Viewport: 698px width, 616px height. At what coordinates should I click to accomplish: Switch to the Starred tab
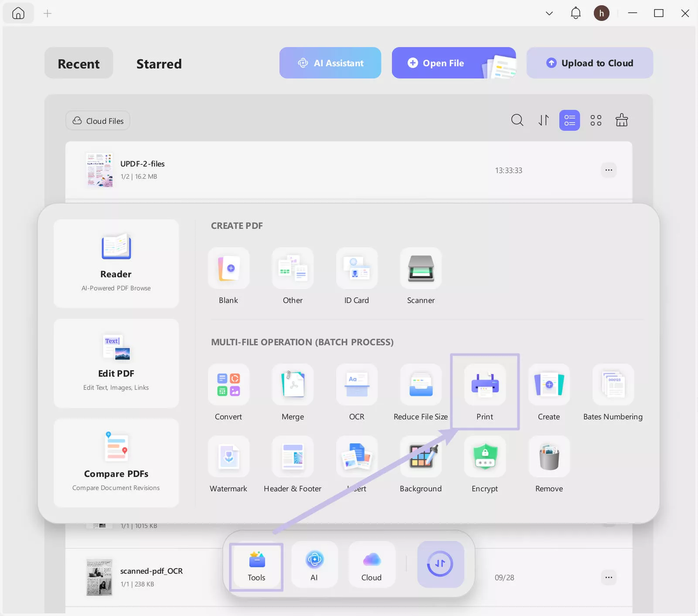[159, 63]
